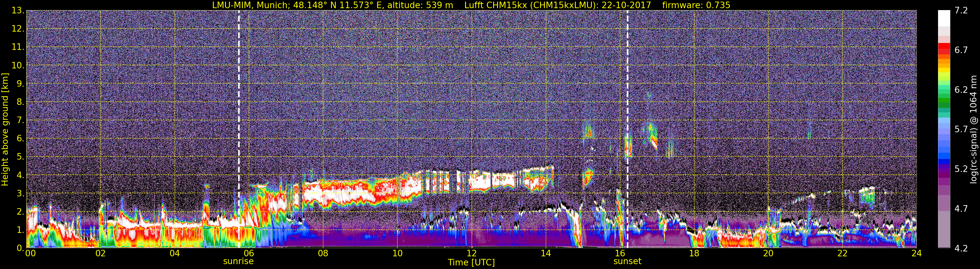Click x-axis tick label '16'
The width and height of the screenshot is (980, 269).
(x=620, y=253)
